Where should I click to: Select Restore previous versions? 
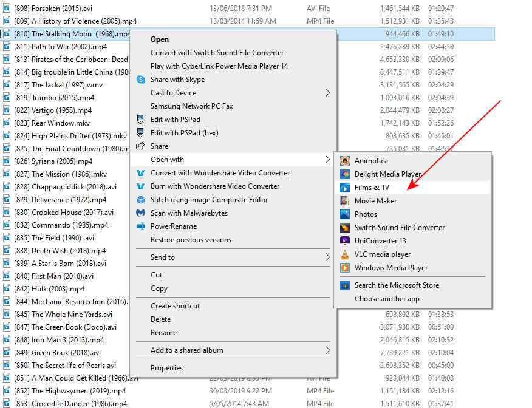[x=191, y=240]
